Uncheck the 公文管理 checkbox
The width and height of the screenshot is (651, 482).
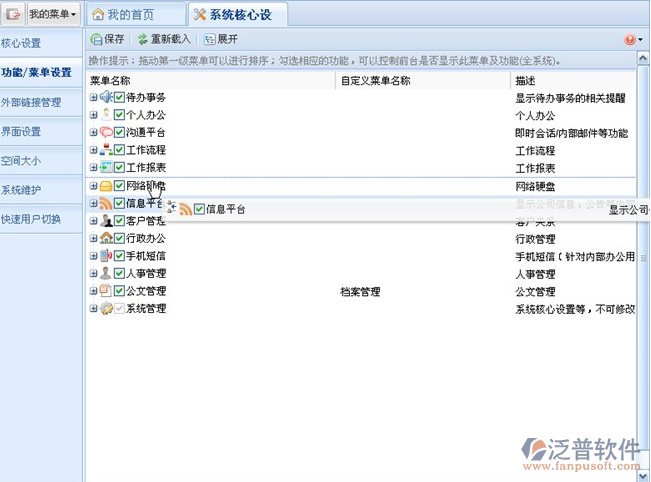(119, 291)
